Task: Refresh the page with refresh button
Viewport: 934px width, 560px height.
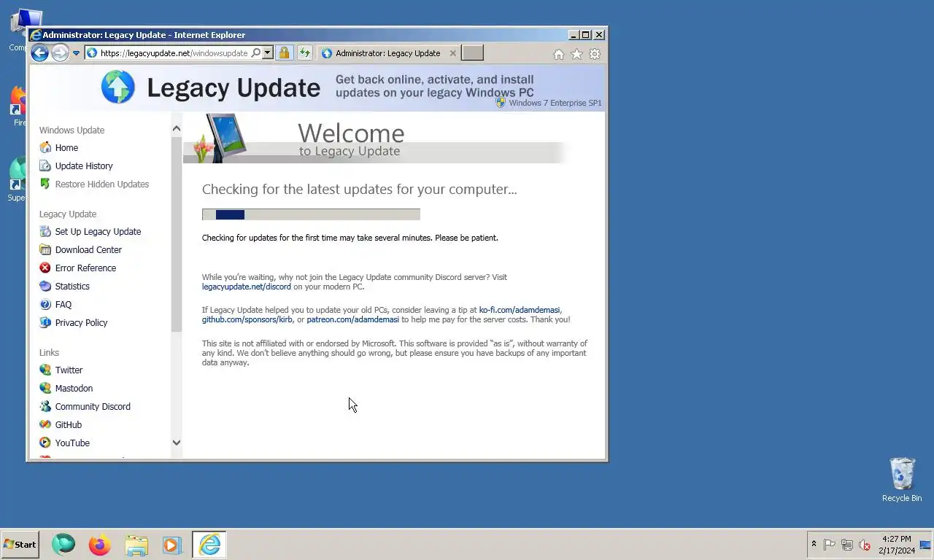Action: [304, 52]
